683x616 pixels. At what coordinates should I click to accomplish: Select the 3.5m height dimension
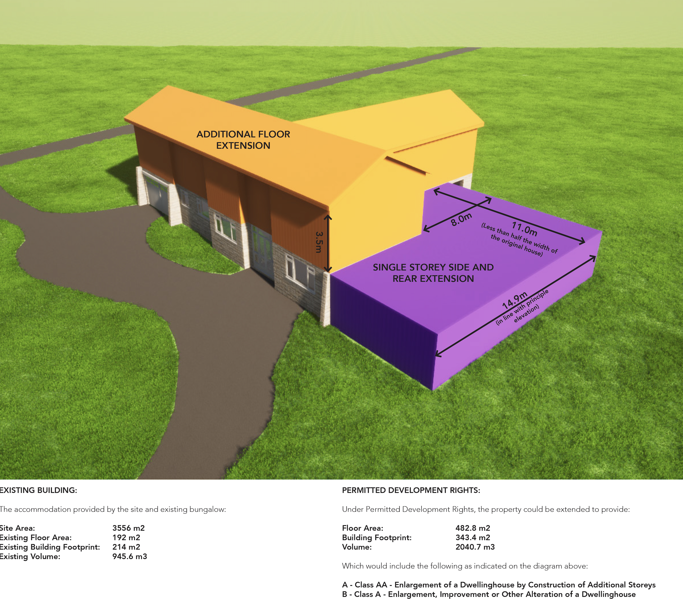(x=319, y=242)
